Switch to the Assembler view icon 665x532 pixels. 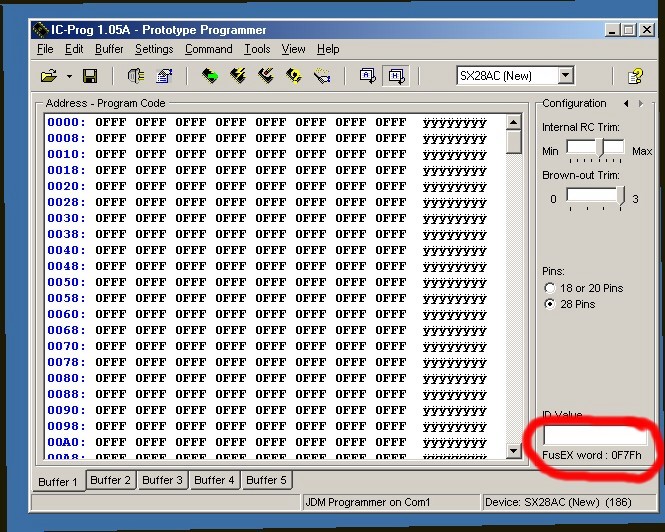(x=367, y=76)
